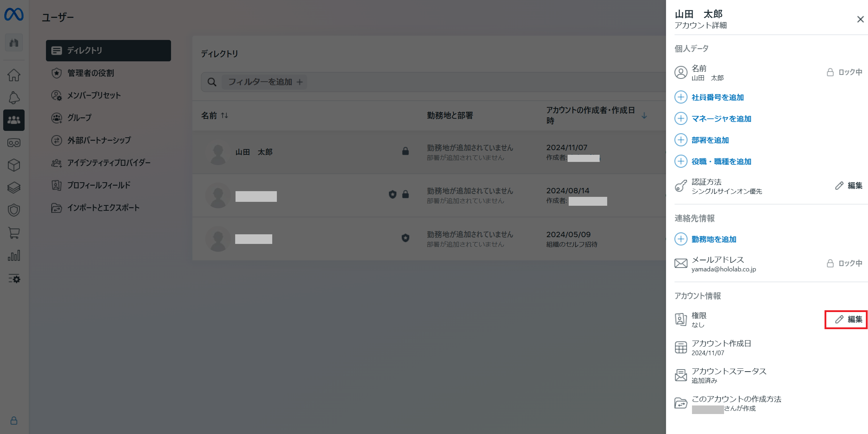Viewport: 868px width, 434px height.
Task: Open the home icon in sidebar
Action: [14, 75]
